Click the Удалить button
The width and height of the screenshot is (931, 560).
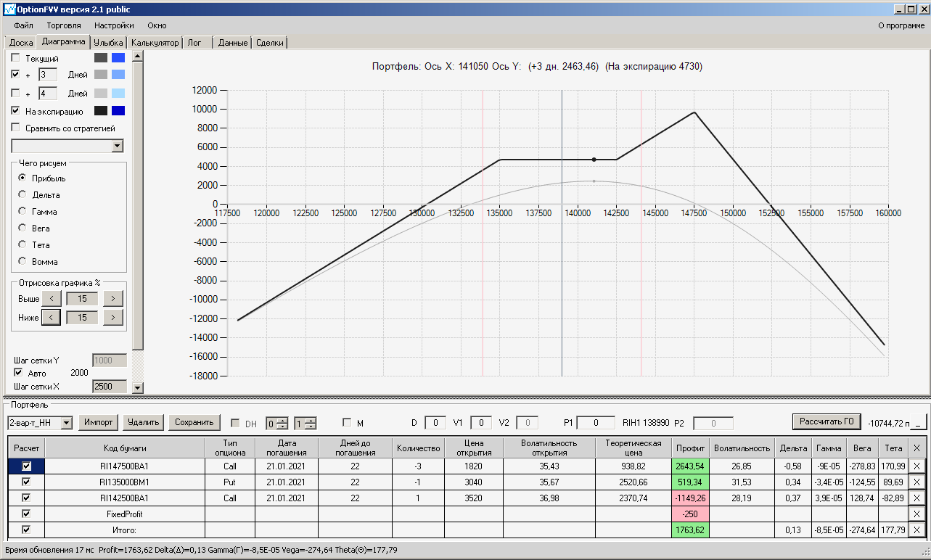coord(143,422)
